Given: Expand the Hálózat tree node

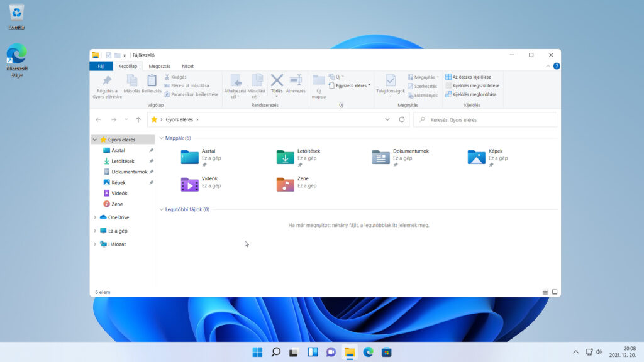Looking at the screenshot, I should [x=95, y=244].
